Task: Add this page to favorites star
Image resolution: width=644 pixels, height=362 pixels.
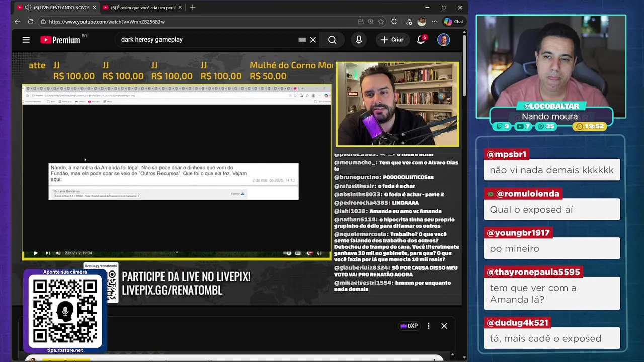Action: (381, 22)
